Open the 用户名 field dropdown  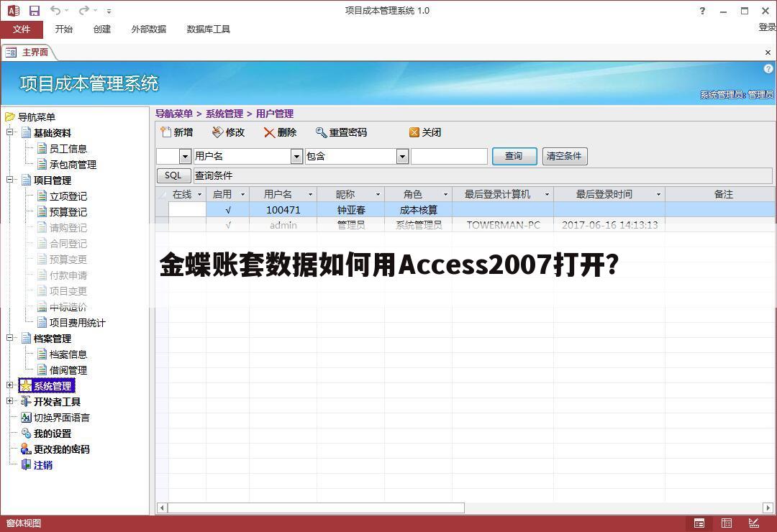click(297, 157)
